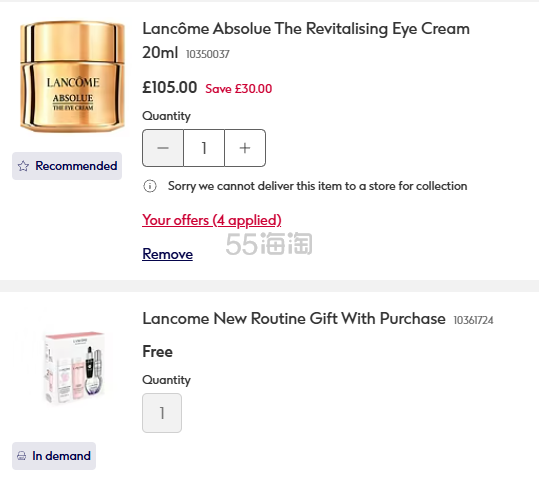This screenshot has height=488, width=539.
Task: Click the In demand badge label
Action: [x=62, y=456]
